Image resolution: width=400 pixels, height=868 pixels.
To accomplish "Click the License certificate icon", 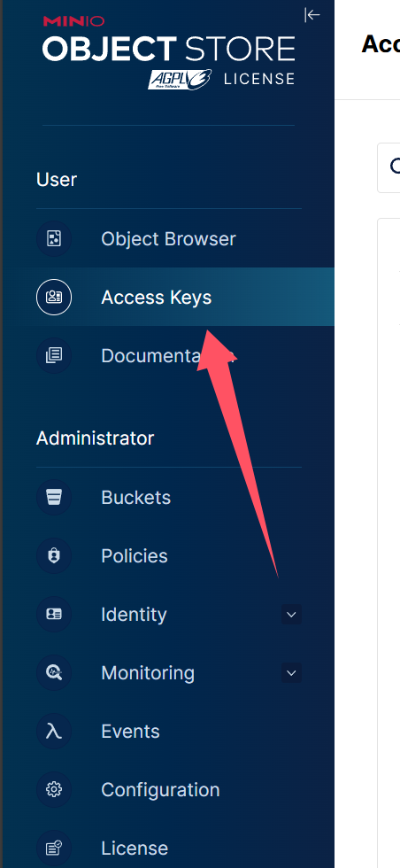I will pos(54,849).
